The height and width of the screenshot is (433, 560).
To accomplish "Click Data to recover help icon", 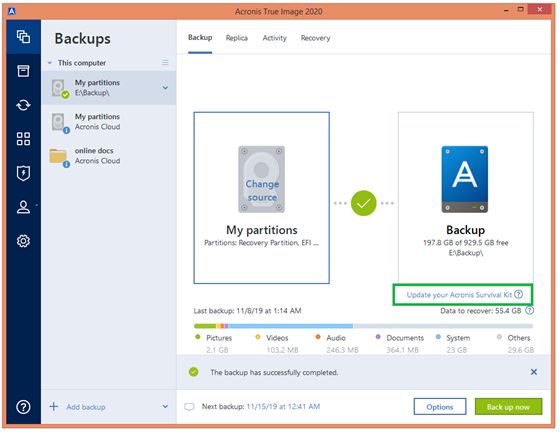I will [530, 310].
